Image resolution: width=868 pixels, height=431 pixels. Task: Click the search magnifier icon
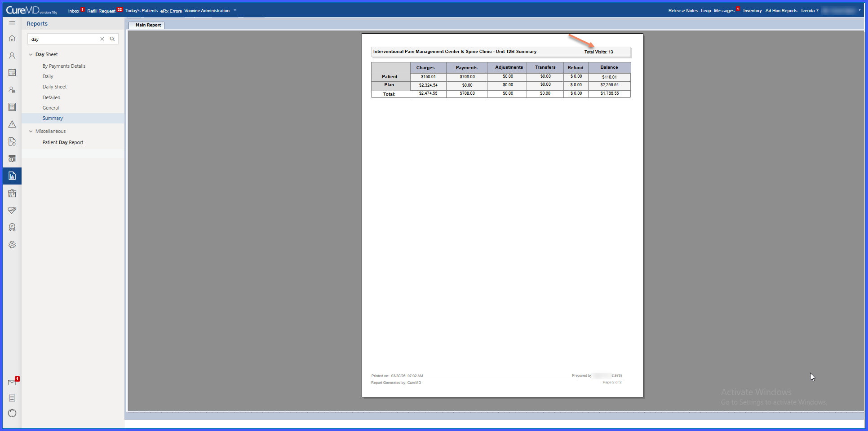pos(112,39)
